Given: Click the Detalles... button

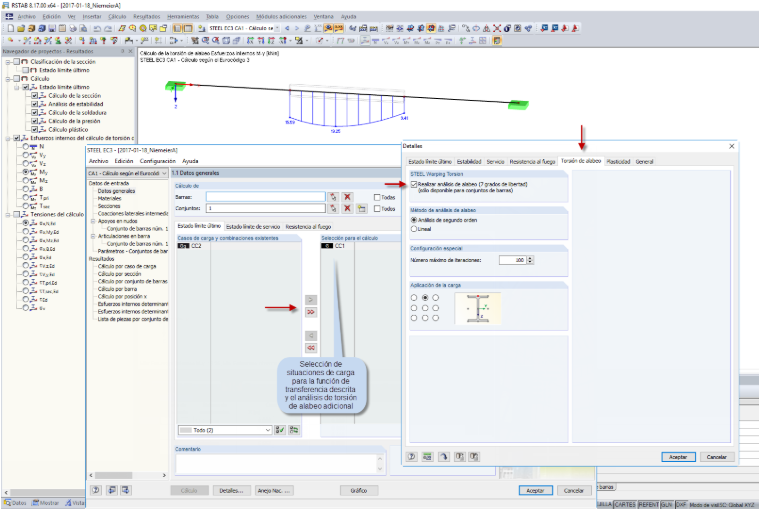Looking at the screenshot, I should pos(231,491).
